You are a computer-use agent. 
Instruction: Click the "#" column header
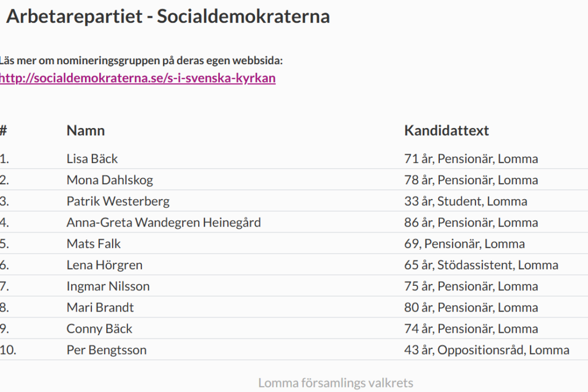[x=3, y=130]
